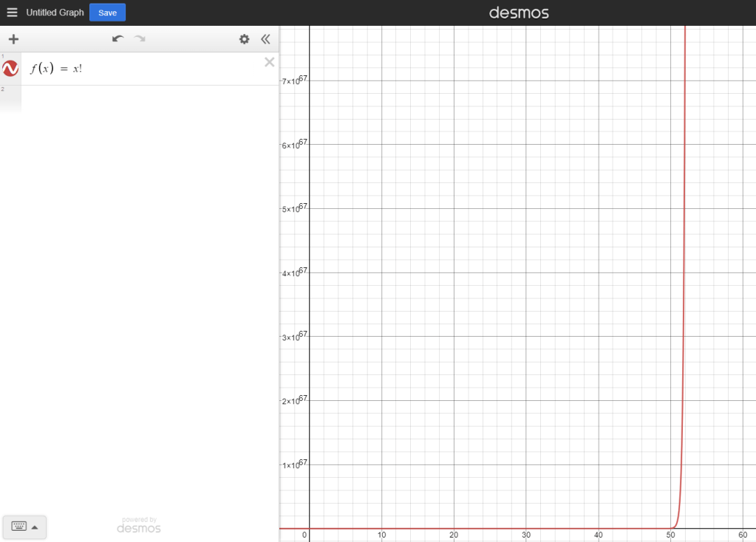Show the on-screen keypad
This screenshot has width=756, height=542.
[24, 526]
